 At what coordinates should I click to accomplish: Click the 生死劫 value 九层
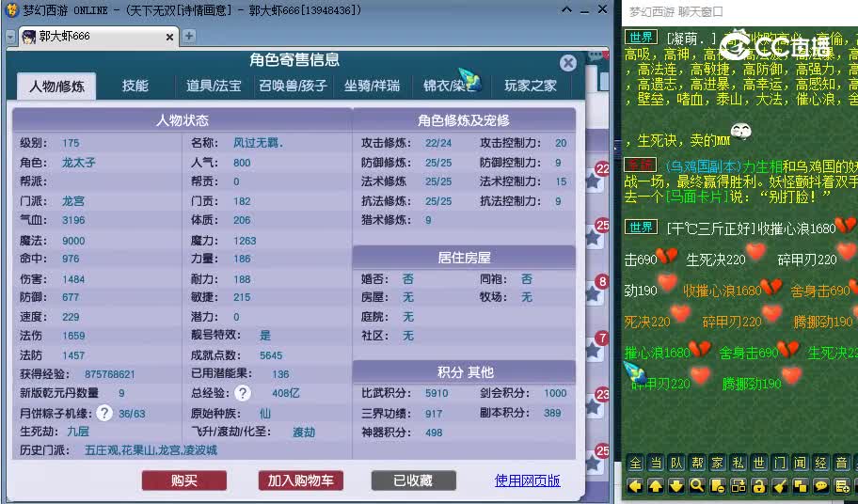[78, 432]
